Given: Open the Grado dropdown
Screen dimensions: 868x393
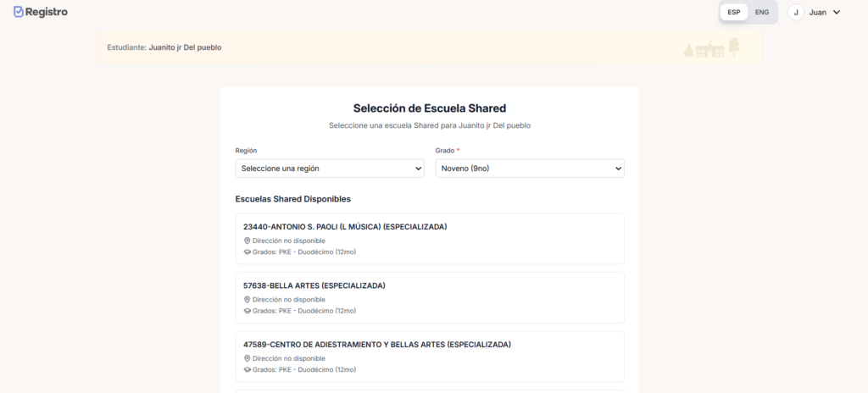Looking at the screenshot, I should (530, 169).
